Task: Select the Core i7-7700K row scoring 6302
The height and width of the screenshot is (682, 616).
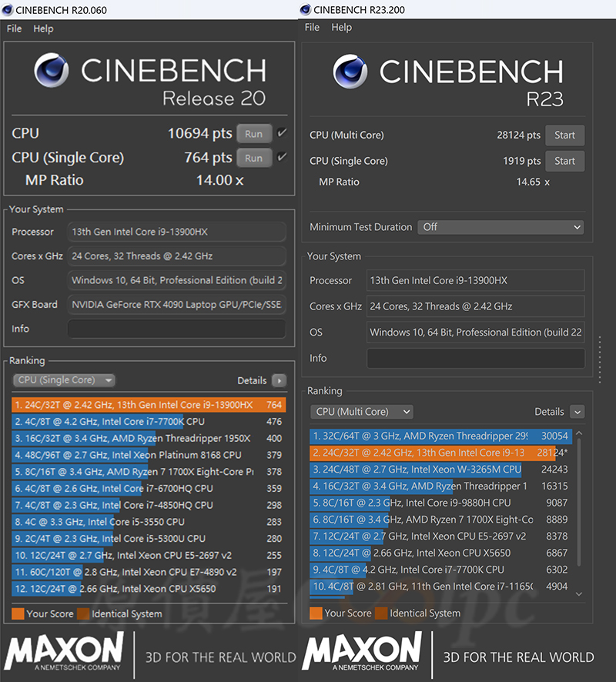Action: (440, 570)
